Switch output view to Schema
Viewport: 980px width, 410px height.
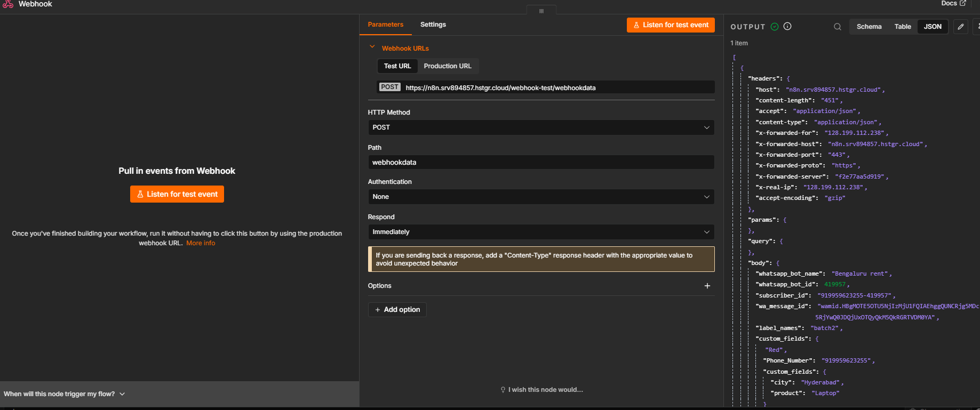869,27
